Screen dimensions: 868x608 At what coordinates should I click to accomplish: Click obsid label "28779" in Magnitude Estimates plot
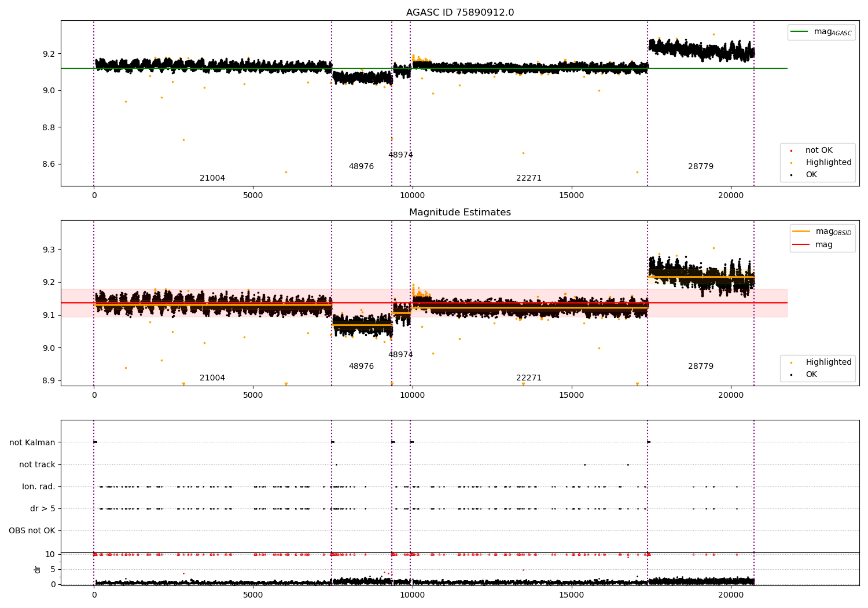pos(701,367)
